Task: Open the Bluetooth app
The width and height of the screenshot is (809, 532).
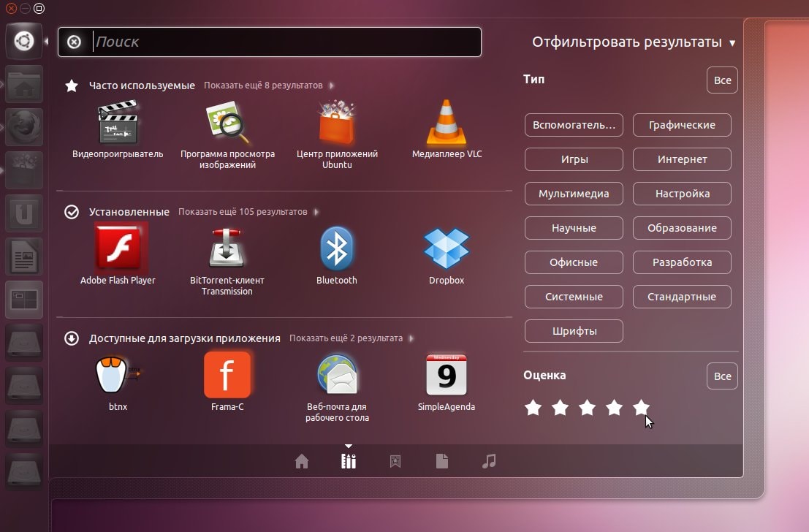Action: point(336,248)
